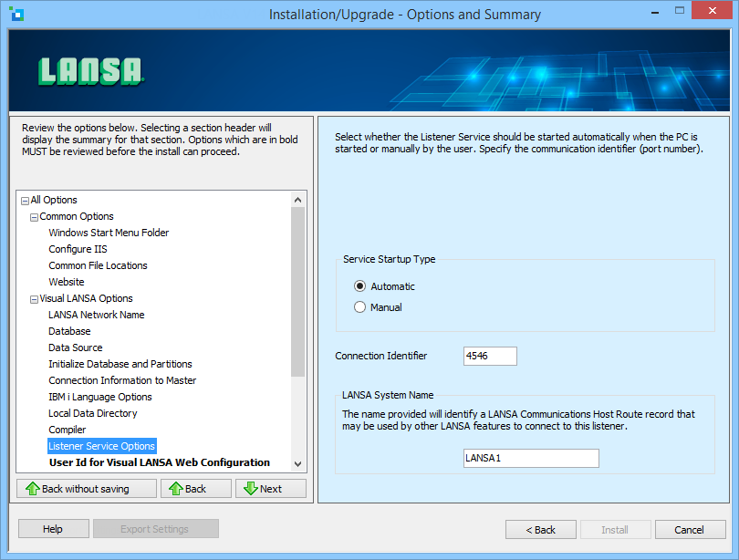Image resolution: width=739 pixels, height=560 pixels.
Task: Select Connection Information to Master
Action: coord(122,380)
